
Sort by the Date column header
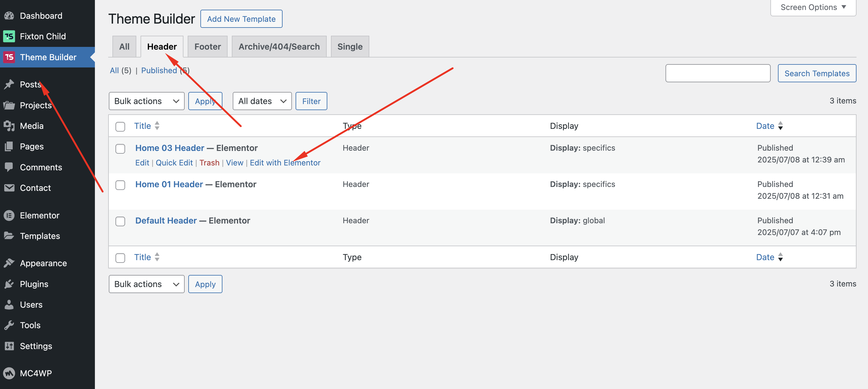point(765,126)
